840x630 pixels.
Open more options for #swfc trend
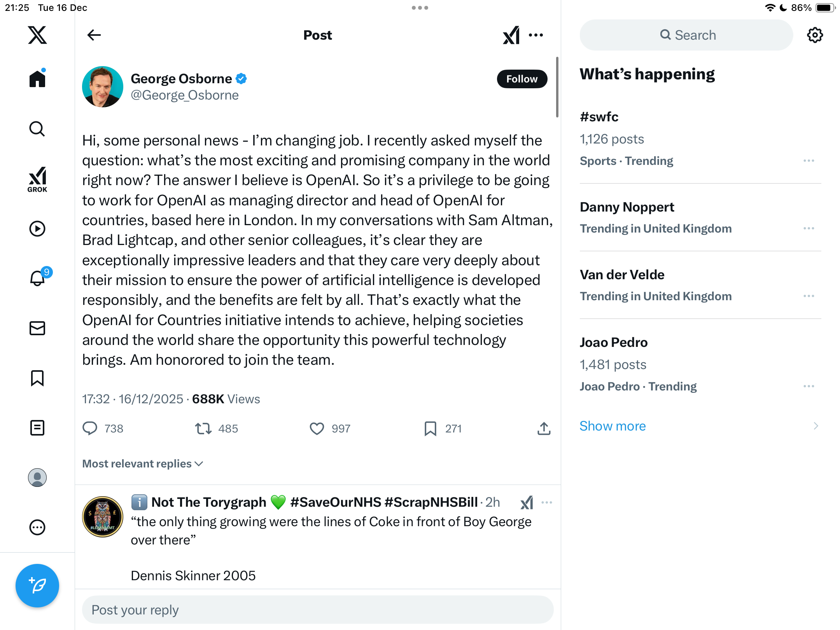click(808, 161)
